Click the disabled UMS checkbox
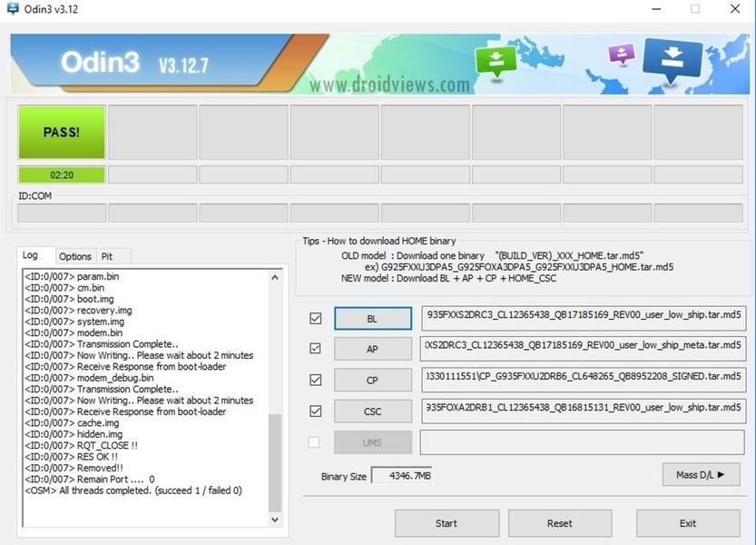The width and height of the screenshot is (756, 545). point(314,442)
